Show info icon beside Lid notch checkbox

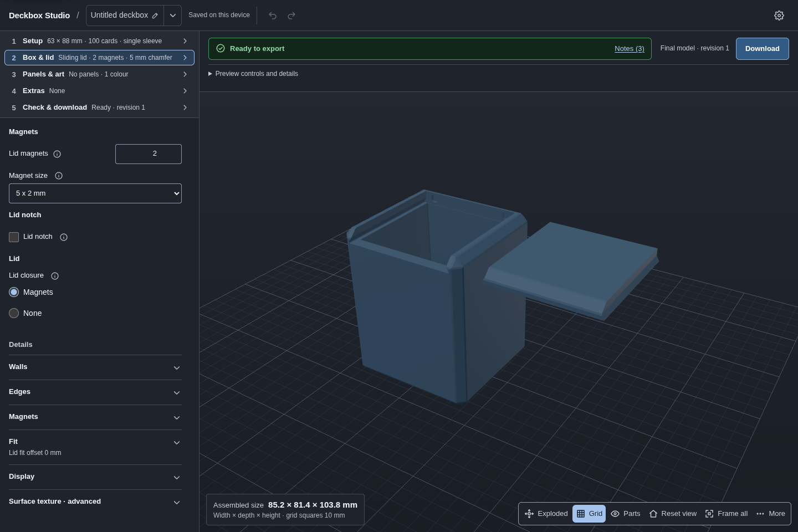coord(64,237)
